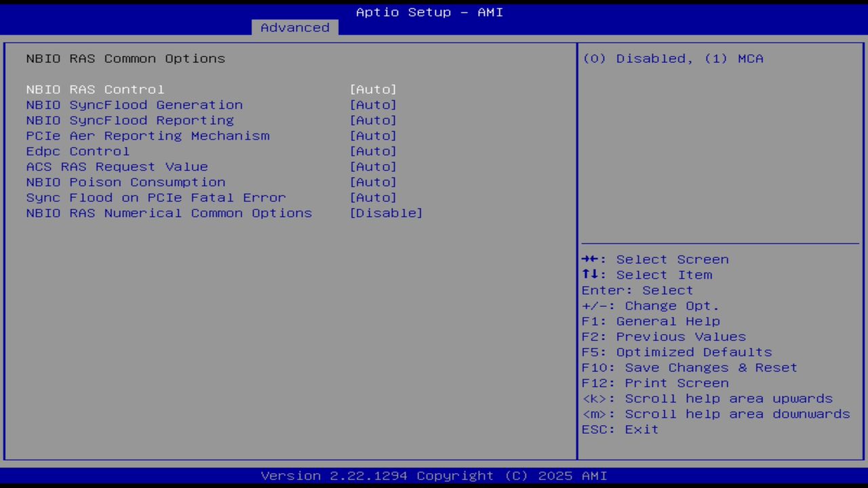868x488 pixels.
Task: Change NBIO SyncFlood Generation from Auto
Action: pyautogui.click(x=373, y=104)
